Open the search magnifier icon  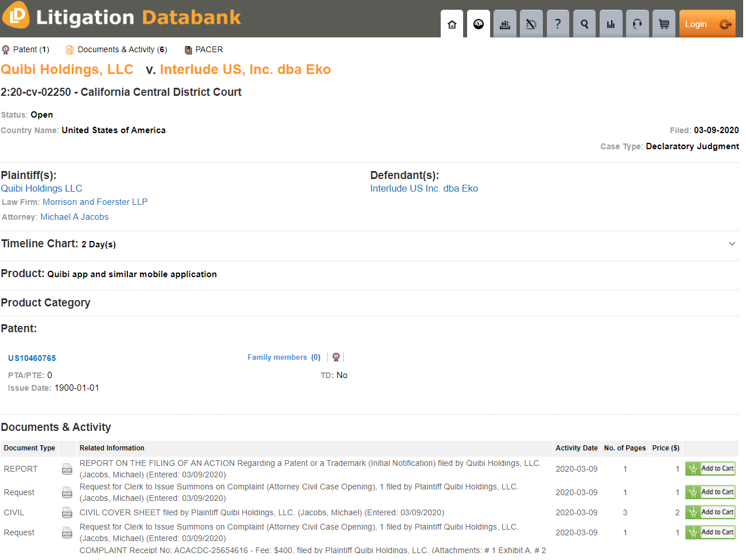tap(584, 24)
